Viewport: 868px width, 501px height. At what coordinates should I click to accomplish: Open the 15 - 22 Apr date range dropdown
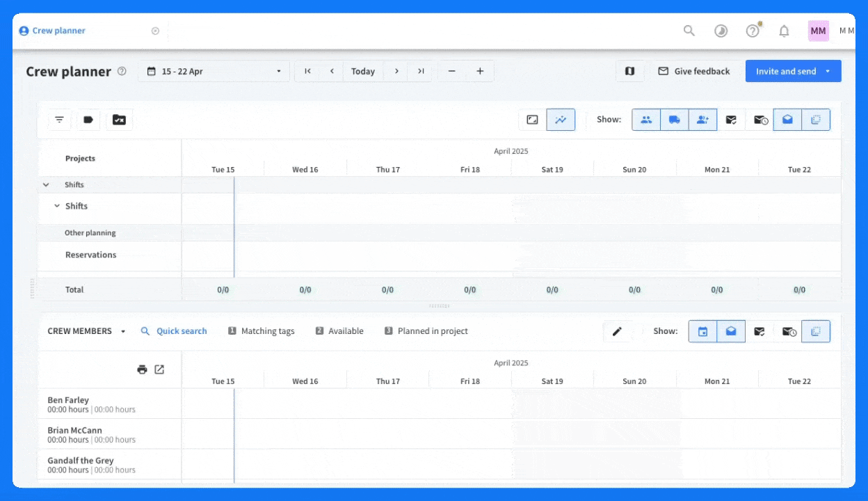214,71
